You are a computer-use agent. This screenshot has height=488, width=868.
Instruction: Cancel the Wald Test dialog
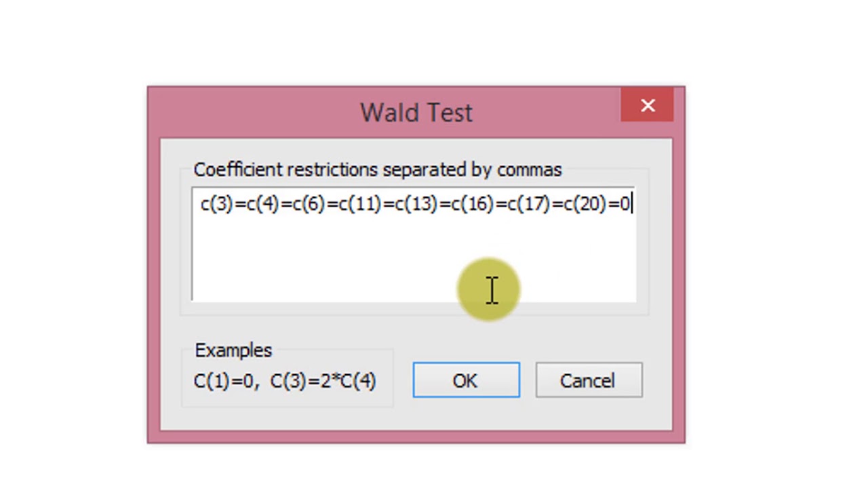[588, 381]
